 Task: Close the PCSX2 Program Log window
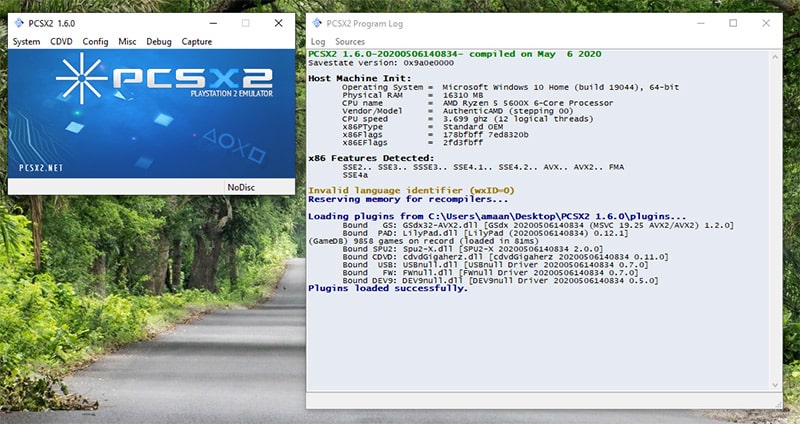coord(766,23)
